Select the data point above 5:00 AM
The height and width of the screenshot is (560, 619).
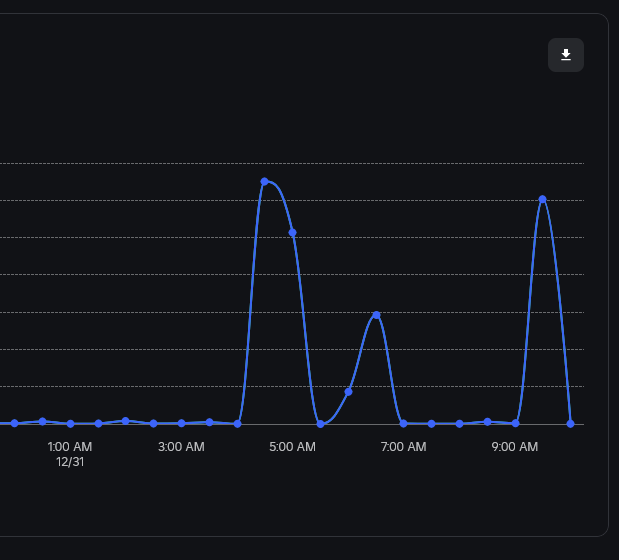click(x=293, y=233)
